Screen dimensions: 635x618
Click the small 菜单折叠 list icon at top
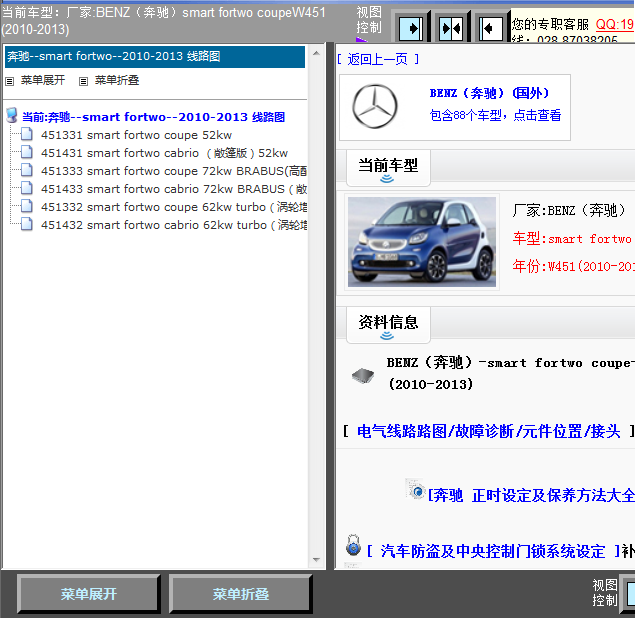[83, 81]
